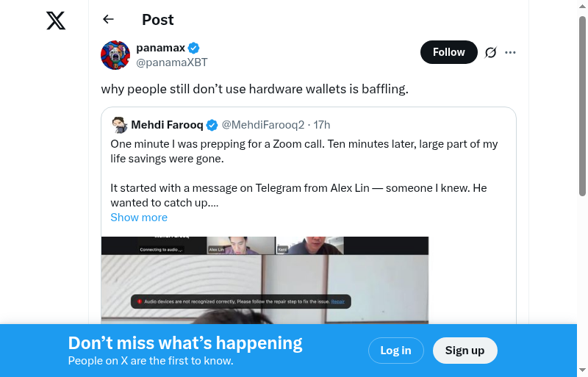Open the @panamaXBT handle link
Screen dimensions: 588x377
point(172,62)
